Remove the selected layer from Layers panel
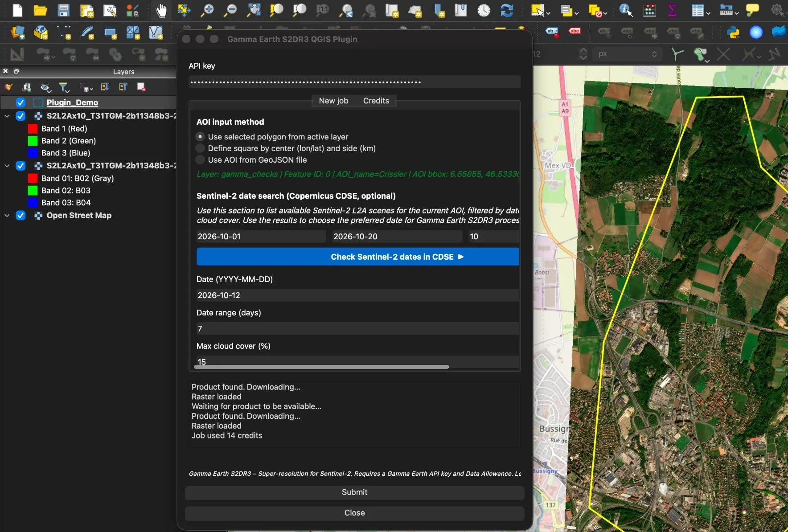This screenshot has width=788, height=532. point(141,87)
